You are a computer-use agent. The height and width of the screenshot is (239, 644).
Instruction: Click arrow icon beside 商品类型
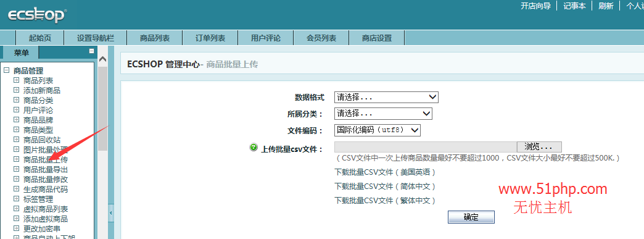(x=16, y=130)
